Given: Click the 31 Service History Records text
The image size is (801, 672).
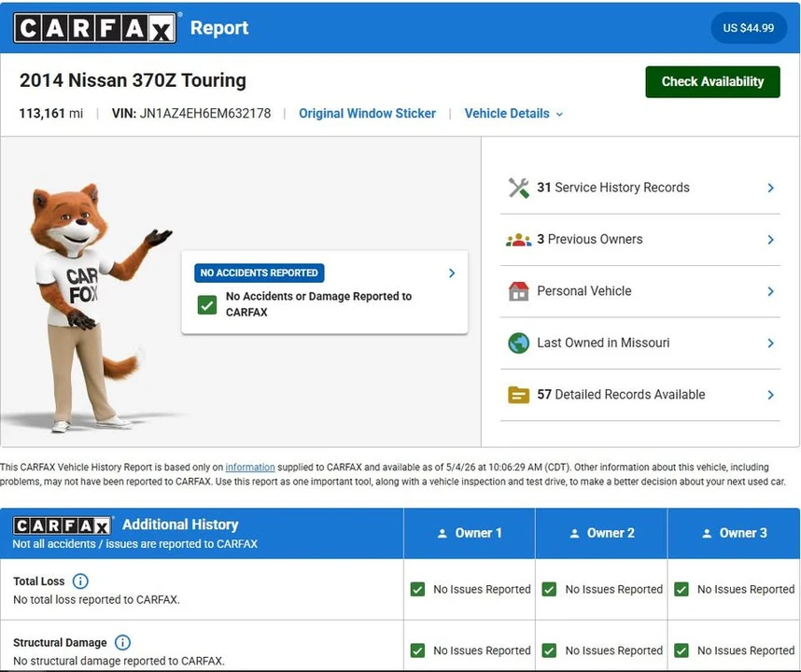Looking at the screenshot, I should click(613, 188).
